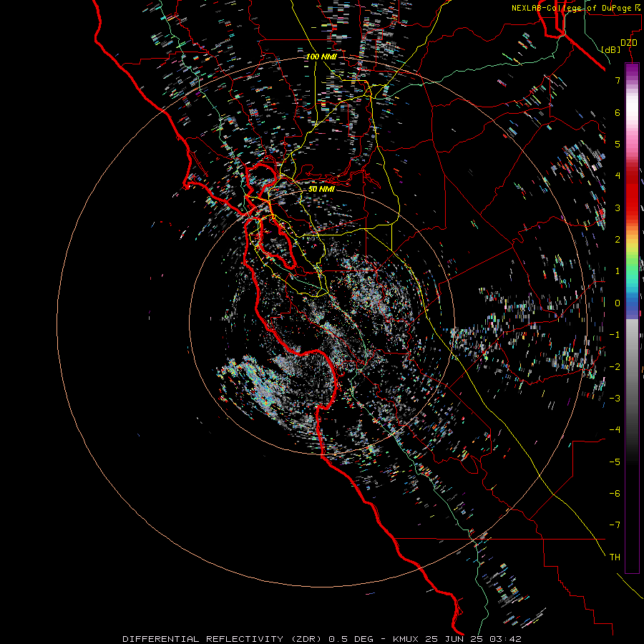Click the -7 value on the dB scale
The height and width of the screenshot is (644, 644).
(615, 525)
